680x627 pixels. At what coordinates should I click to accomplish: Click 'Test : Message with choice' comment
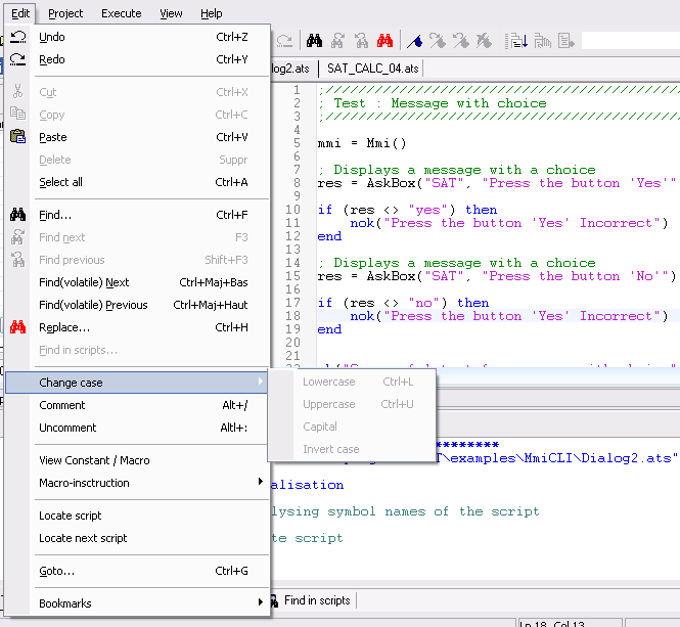440,103
